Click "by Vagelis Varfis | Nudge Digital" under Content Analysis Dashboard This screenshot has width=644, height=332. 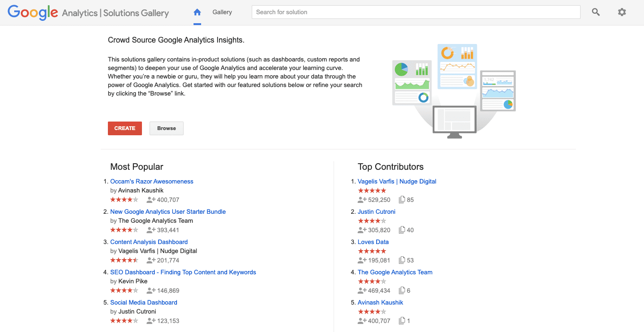[154, 251]
